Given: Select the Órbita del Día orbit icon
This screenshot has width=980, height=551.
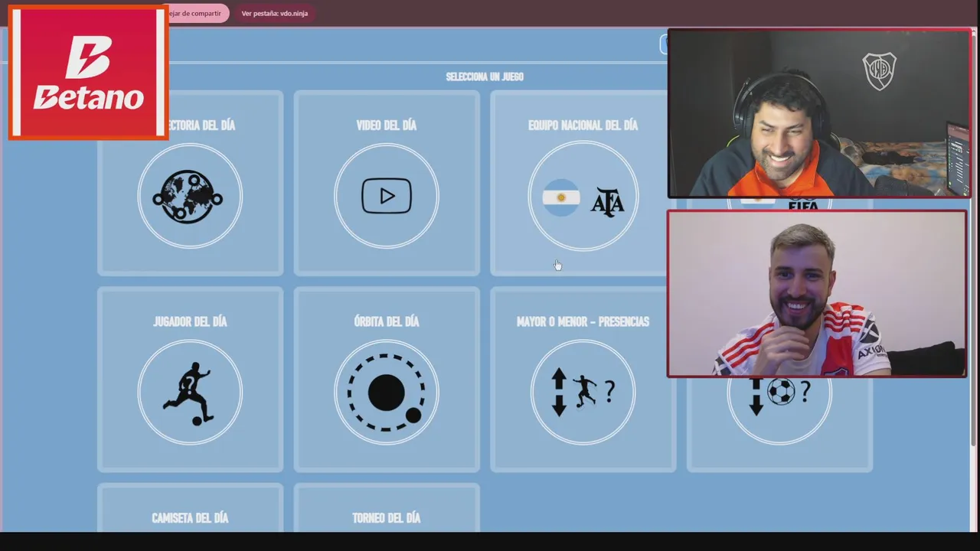Looking at the screenshot, I should (387, 392).
